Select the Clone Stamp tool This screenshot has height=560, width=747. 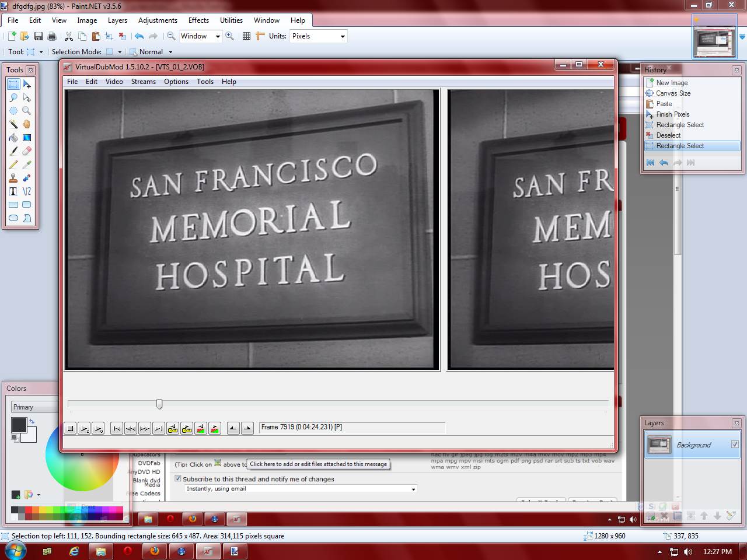click(13, 178)
